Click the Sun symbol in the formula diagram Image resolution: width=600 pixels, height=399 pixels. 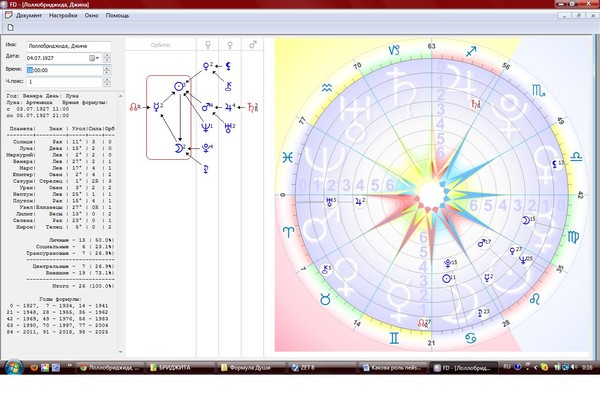(179, 86)
